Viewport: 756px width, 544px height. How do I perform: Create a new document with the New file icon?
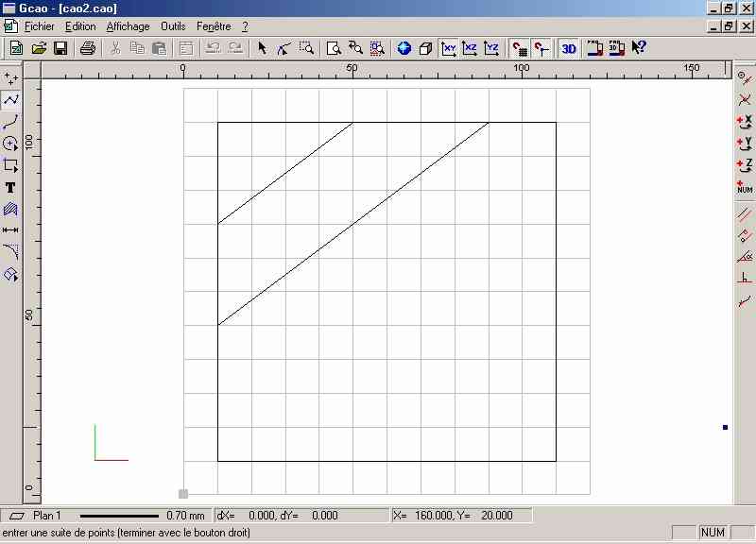point(16,48)
